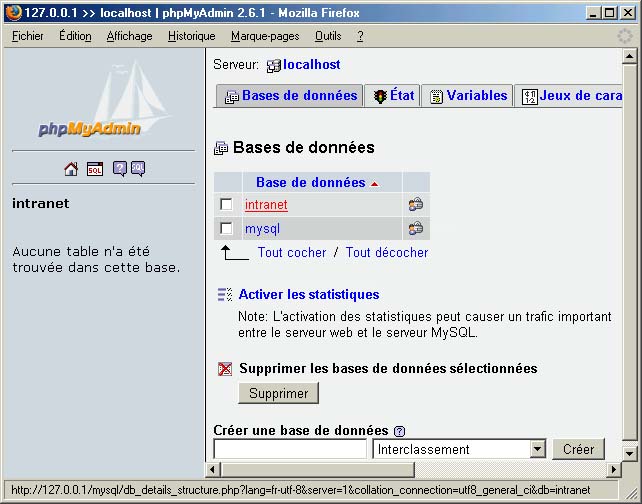Click the 'Aucune table n'a été trouvée' message

point(96,259)
